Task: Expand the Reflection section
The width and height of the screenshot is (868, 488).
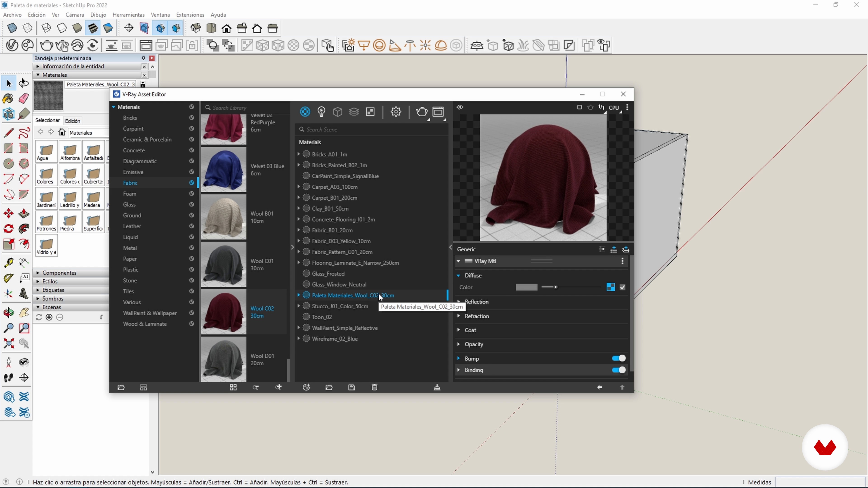Action: click(458, 301)
